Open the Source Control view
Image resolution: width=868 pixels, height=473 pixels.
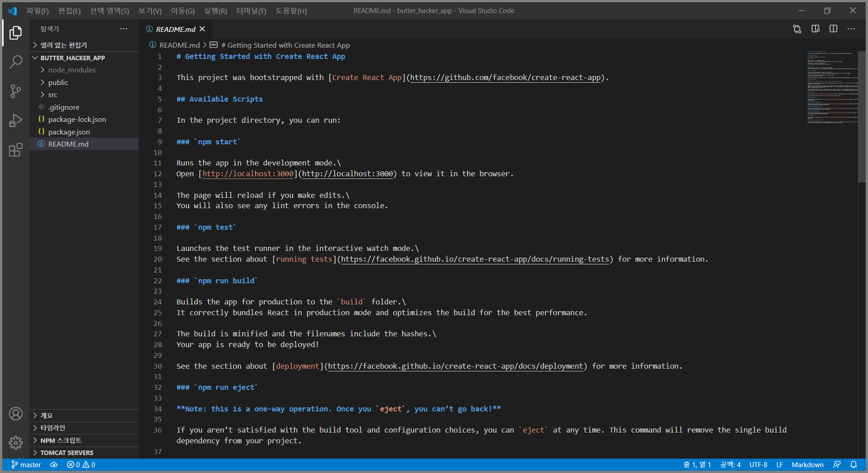16,91
